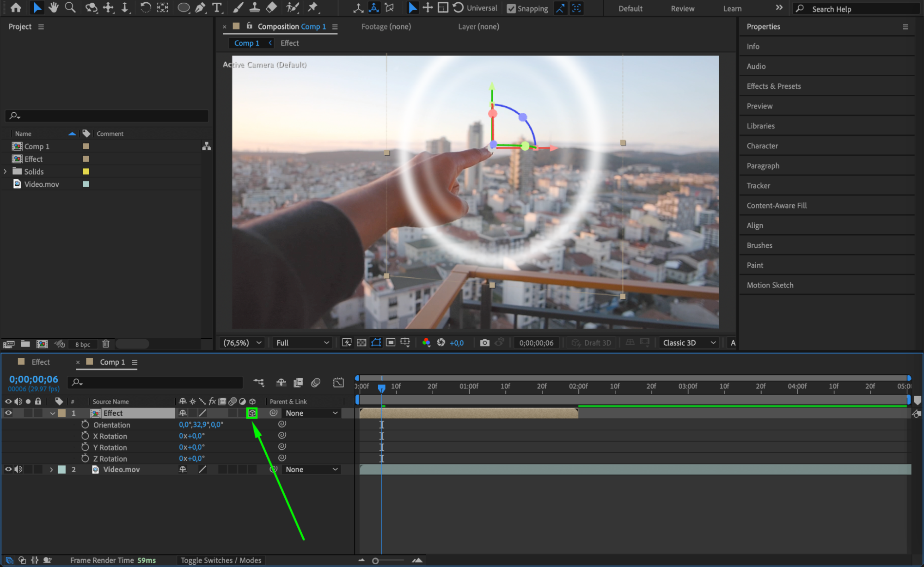Delete selected project item with trash icon
This screenshot has width=924, height=567.
click(106, 344)
